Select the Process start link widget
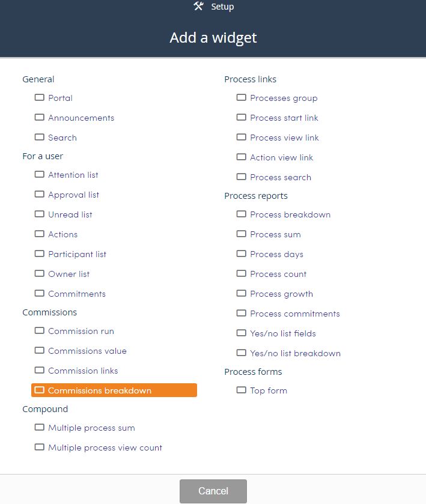Viewport: 426px width, 504px height. click(x=242, y=117)
